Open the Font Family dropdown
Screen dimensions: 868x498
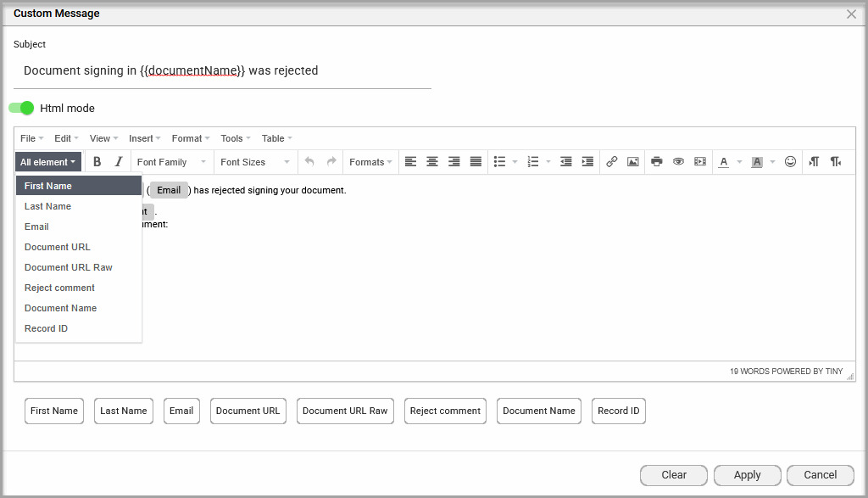pyautogui.click(x=171, y=162)
